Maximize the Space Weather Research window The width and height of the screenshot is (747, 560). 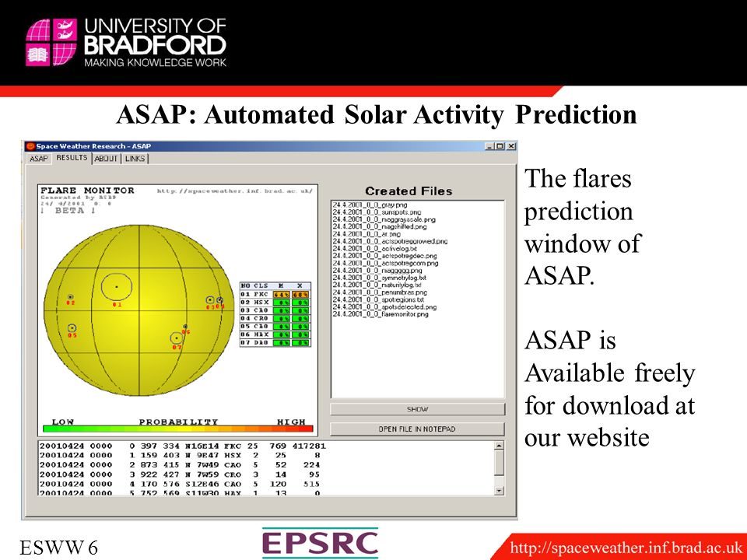click(500, 146)
